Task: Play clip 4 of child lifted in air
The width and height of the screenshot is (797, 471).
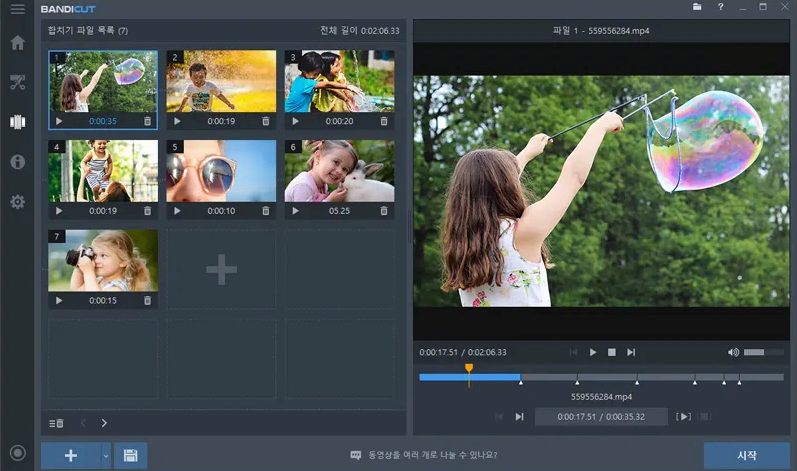Action: tap(59, 211)
